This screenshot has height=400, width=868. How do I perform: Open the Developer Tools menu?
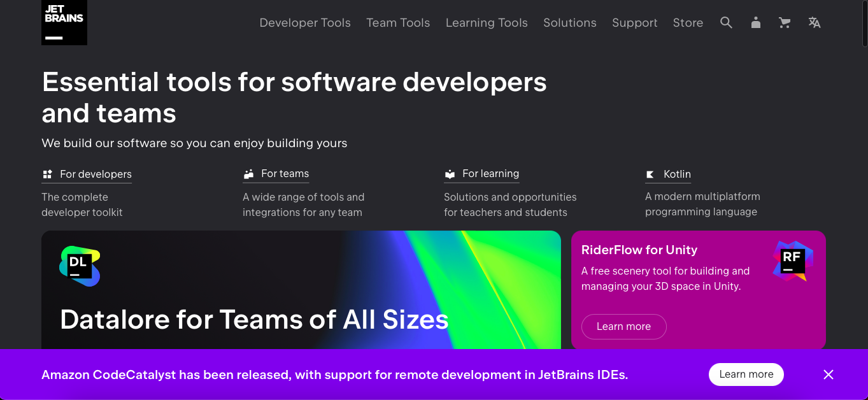(x=305, y=22)
